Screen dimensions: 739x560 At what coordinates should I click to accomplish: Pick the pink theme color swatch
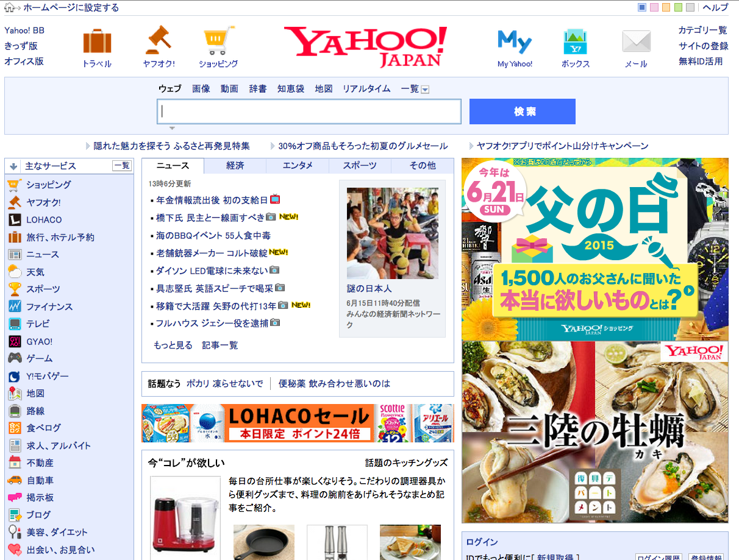654,8
